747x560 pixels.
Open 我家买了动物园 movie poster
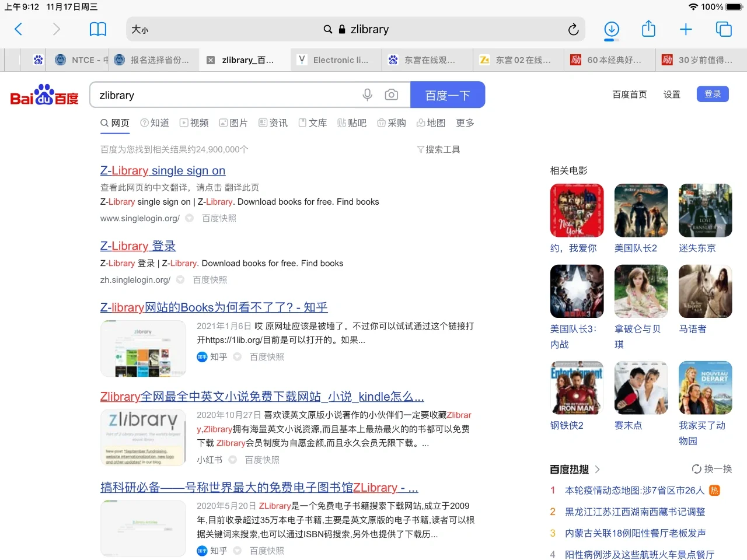[x=706, y=388]
